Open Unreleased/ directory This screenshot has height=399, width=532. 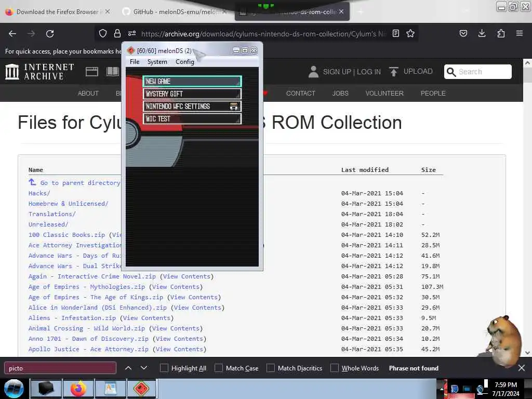(48, 224)
